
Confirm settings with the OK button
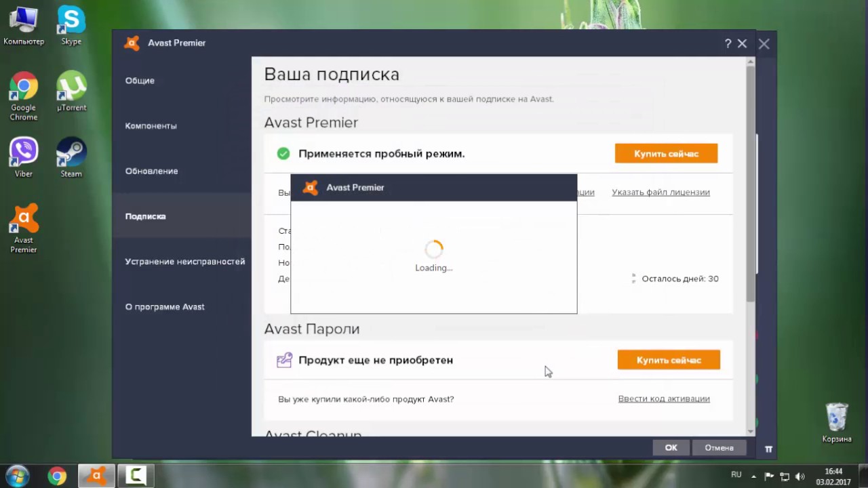(x=671, y=447)
